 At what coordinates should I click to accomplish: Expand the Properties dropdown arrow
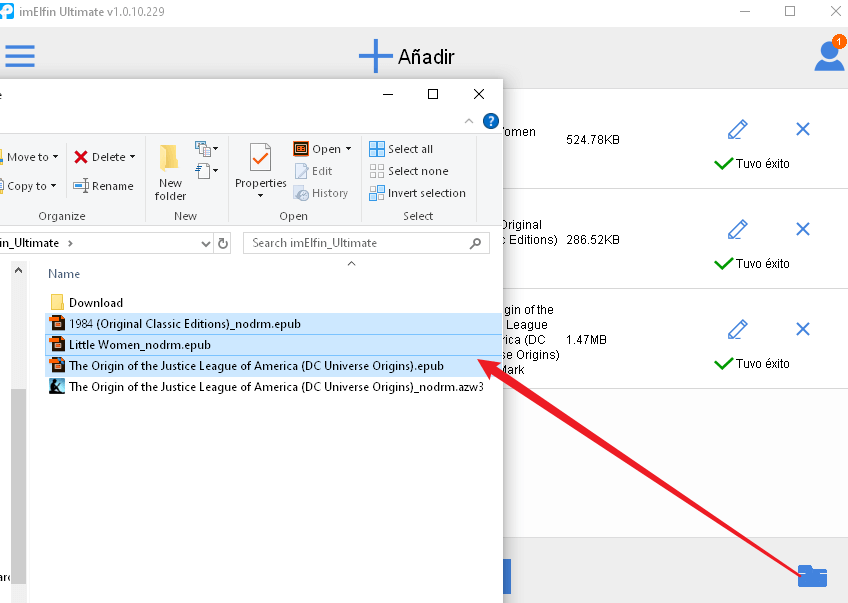[260, 196]
